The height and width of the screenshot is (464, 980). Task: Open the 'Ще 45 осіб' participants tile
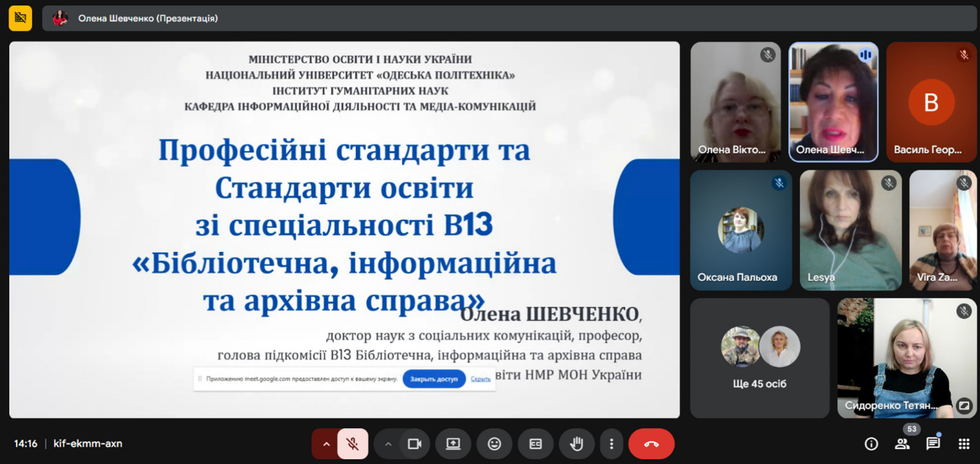pos(759,358)
